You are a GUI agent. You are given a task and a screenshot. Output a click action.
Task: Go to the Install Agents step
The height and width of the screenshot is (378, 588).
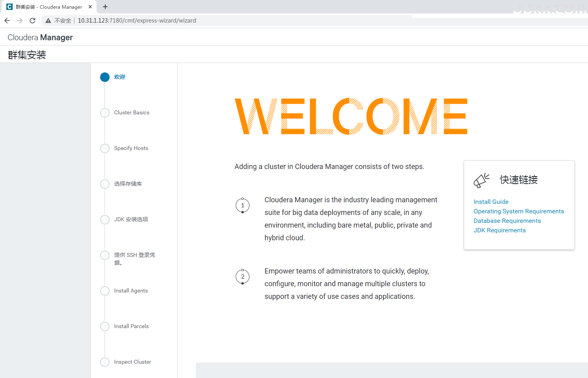click(x=131, y=291)
